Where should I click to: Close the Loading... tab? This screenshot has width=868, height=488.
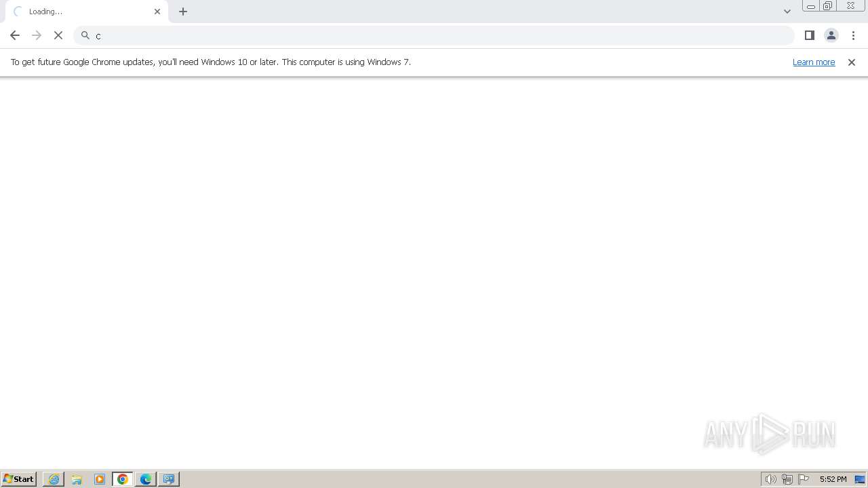(x=157, y=12)
